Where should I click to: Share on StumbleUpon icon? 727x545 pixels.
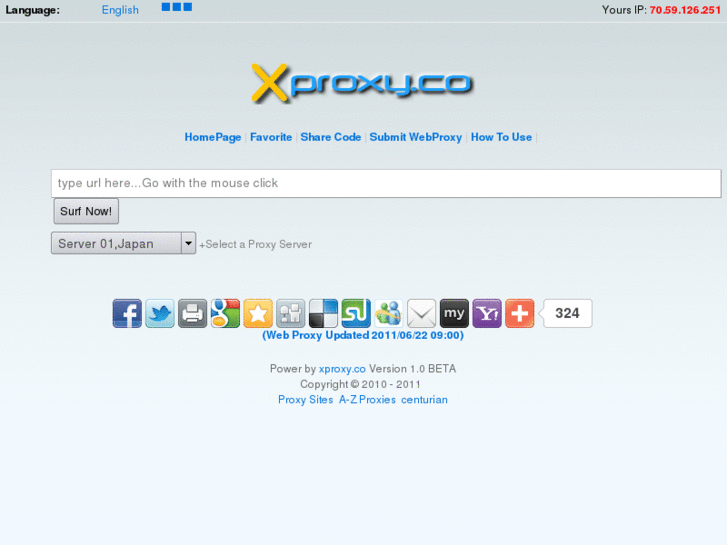(356, 314)
